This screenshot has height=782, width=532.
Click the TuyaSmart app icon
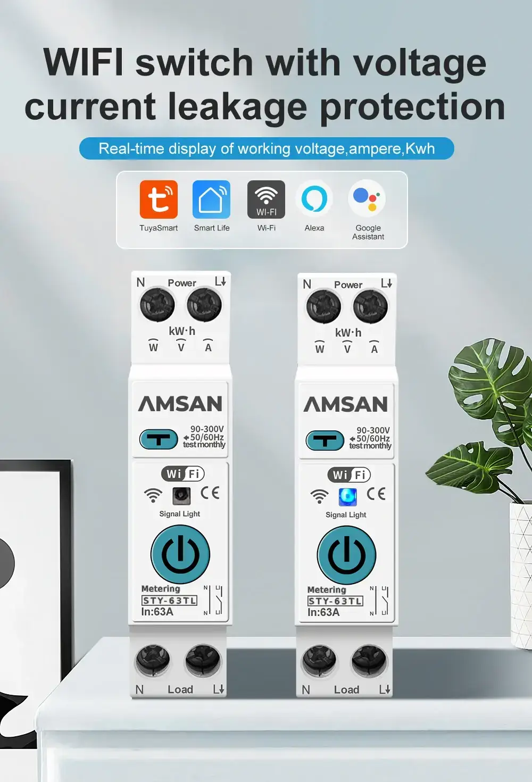(x=159, y=199)
